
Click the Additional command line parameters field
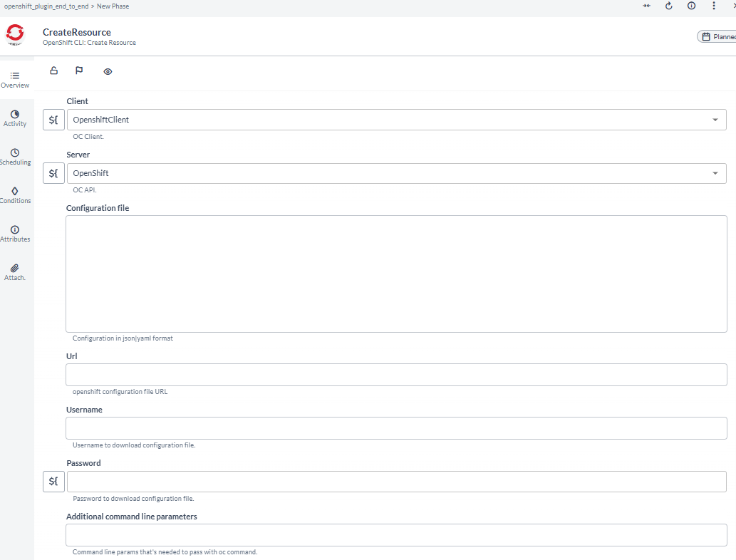click(396, 535)
